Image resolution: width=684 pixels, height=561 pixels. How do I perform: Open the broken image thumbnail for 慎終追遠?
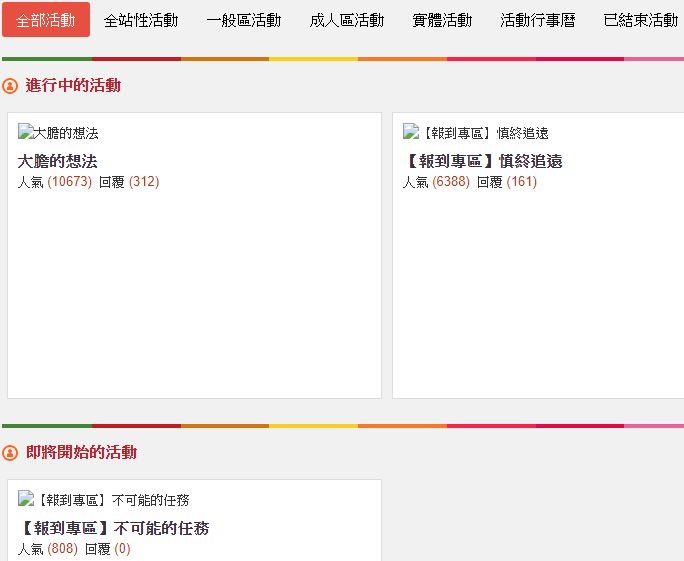coord(475,132)
